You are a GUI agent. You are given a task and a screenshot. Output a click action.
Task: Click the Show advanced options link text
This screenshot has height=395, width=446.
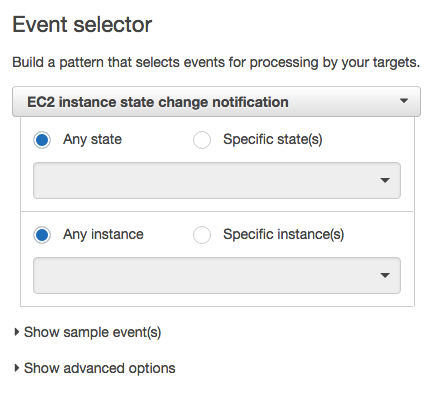pos(100,368)
